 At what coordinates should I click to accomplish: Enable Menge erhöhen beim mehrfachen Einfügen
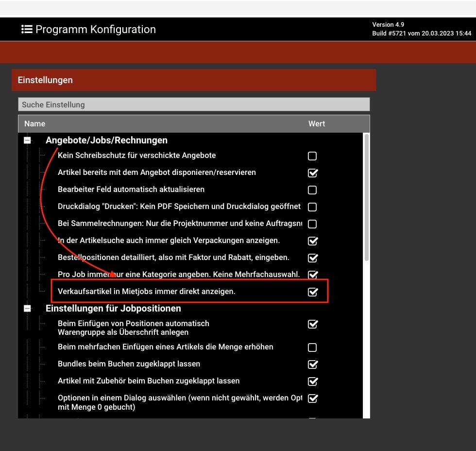click(312, 347)
